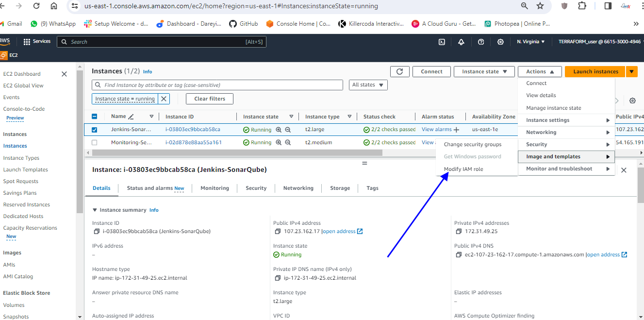This screenshot has width=644, height=320.
Task: Open the notifications bell icon
Action: click(x=461, y=42)
